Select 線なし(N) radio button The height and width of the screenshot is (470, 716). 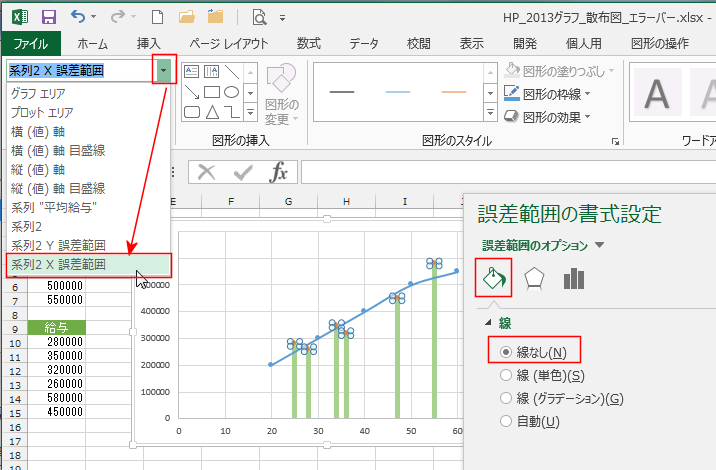coord(505,352)
